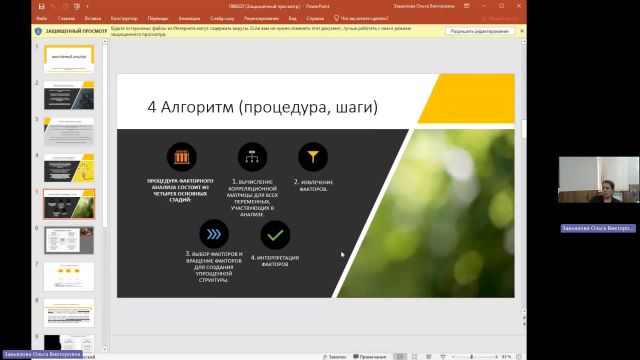This screenshot has width=640, height=360.
Task: Click the slide panel scroll down arrow
Action: (x=105, y=349)
